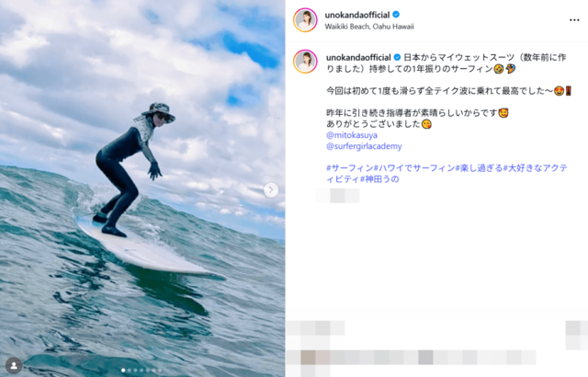The height and width of the screenshot is (377, 588).
Task: Click the next photo arrow on the image
Action: pyautogui.click(x=271, y=189)
